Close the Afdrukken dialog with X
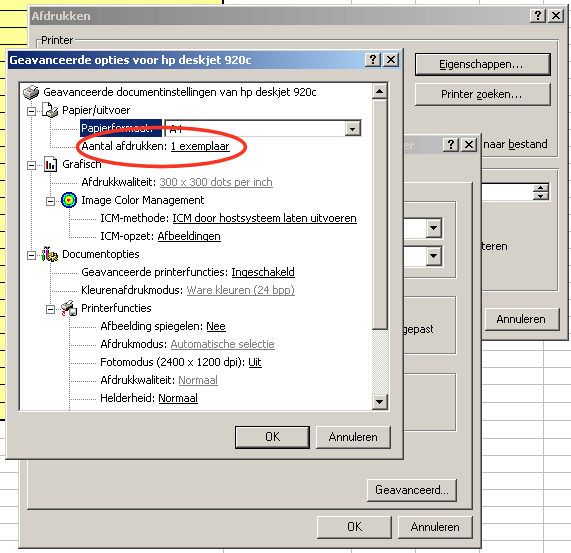 pos(556,16)
